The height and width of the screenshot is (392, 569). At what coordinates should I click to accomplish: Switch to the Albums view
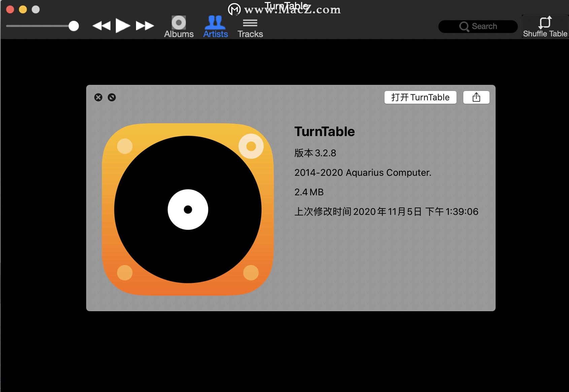point(179,27)
